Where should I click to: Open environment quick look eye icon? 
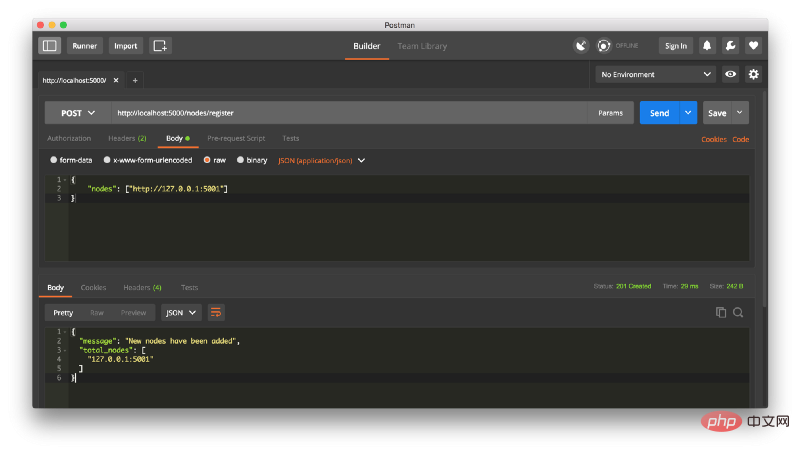[x=731, y=74]
